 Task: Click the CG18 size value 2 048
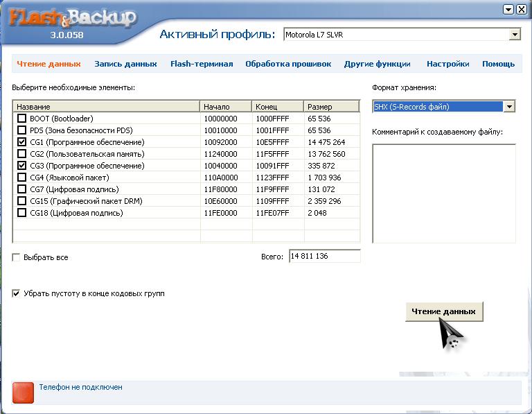click(317, 213)
